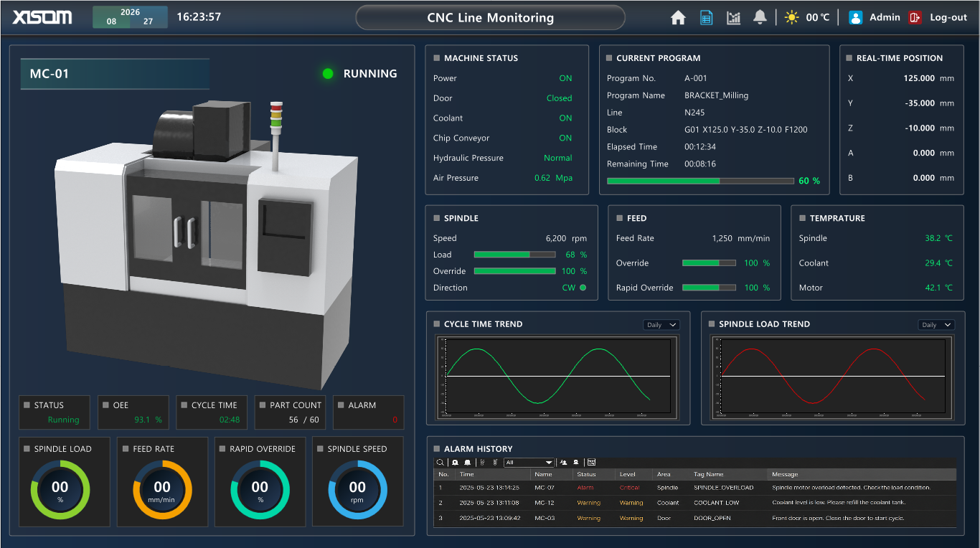Select the COOLANT_LOW alarm tag name

click(716, 503)
